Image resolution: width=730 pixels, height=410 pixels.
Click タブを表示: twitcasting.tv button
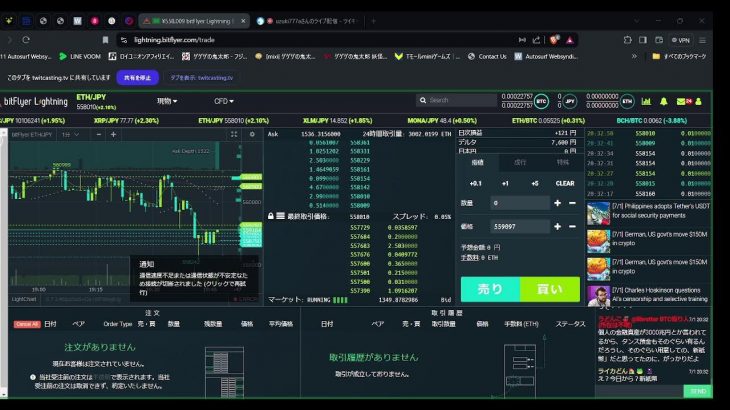tap(201, 78)
